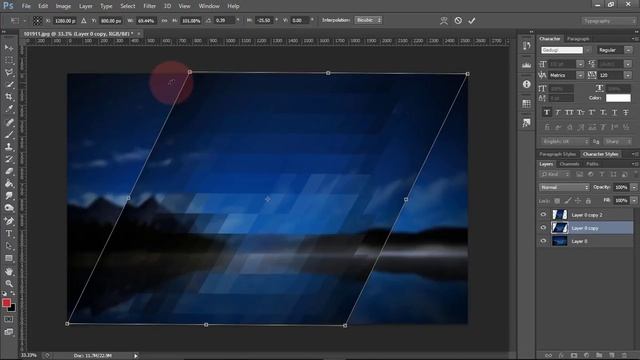Open the layer Opacity dropdown arrow
Image resolution: width=640 pixels, height=360 pixels.
pyautogui.click(x=634, y=187)
